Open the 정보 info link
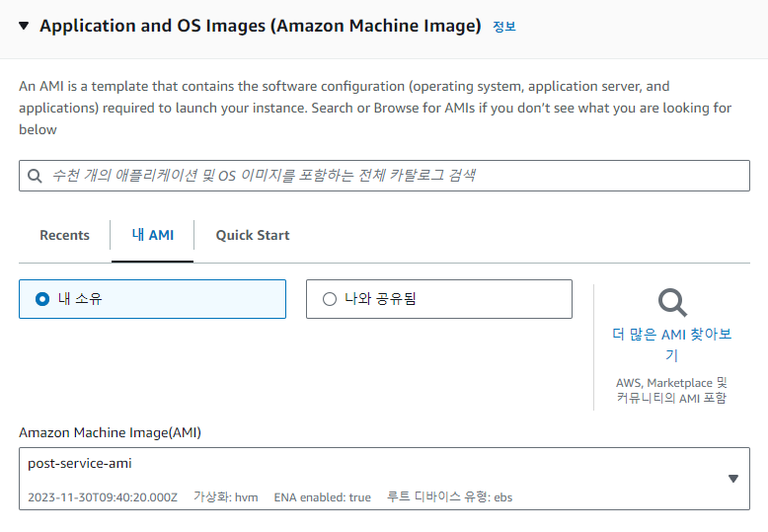Image resolution: width=768 pixels, height=532 pixels. [x=504, y=27]
